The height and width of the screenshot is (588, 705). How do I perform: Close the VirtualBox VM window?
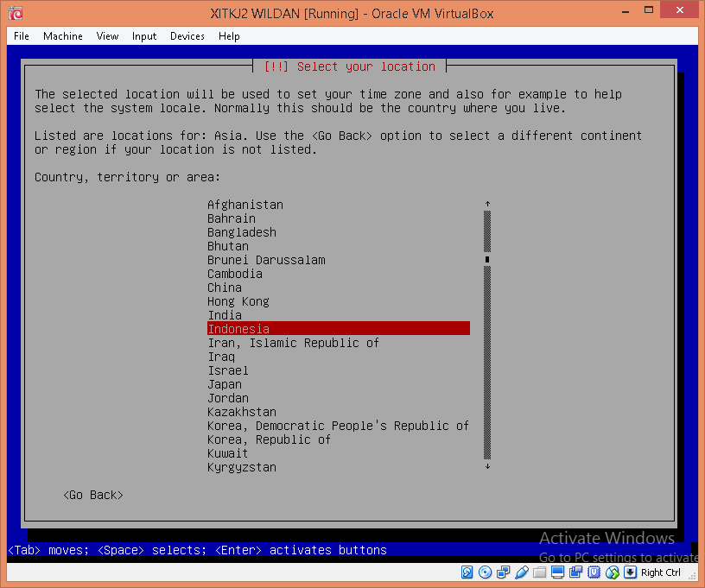tap(679, 9)
